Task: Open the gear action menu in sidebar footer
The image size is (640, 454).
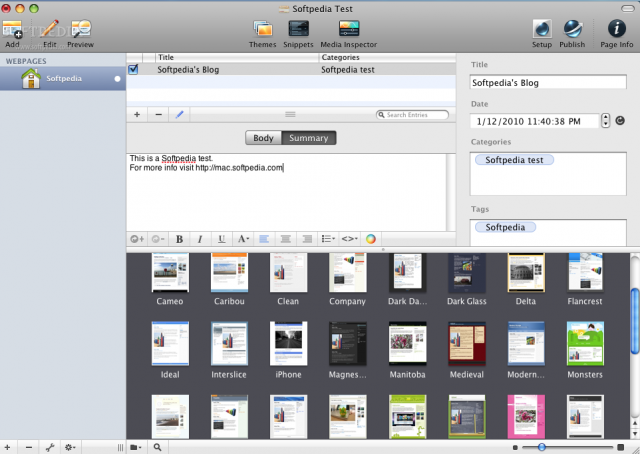Action: (x=70, y=447)
